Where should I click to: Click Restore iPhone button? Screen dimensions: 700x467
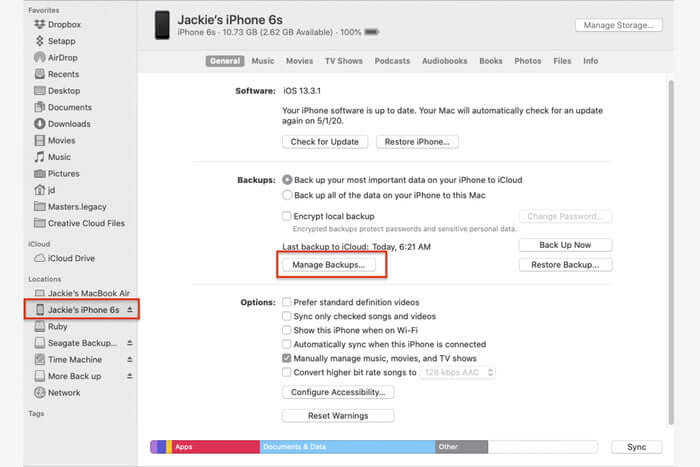[417, 142]
